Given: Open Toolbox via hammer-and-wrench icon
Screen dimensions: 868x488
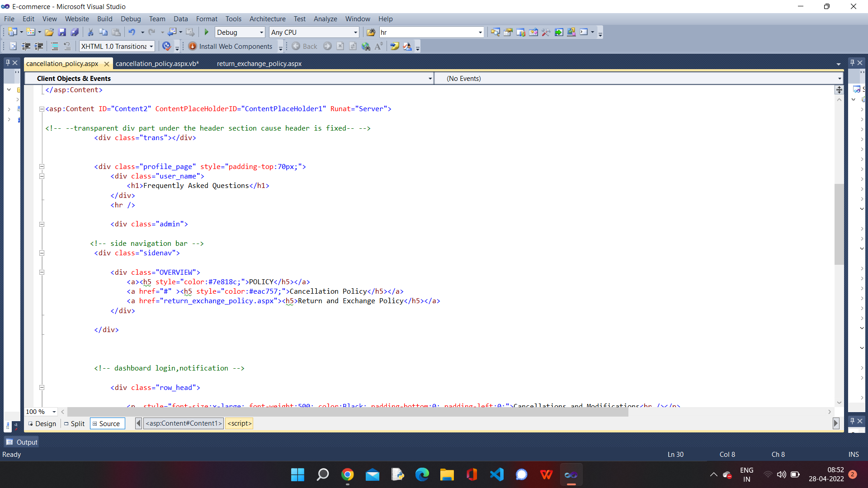Looking at the screenshot, I should tap(546, 32).
